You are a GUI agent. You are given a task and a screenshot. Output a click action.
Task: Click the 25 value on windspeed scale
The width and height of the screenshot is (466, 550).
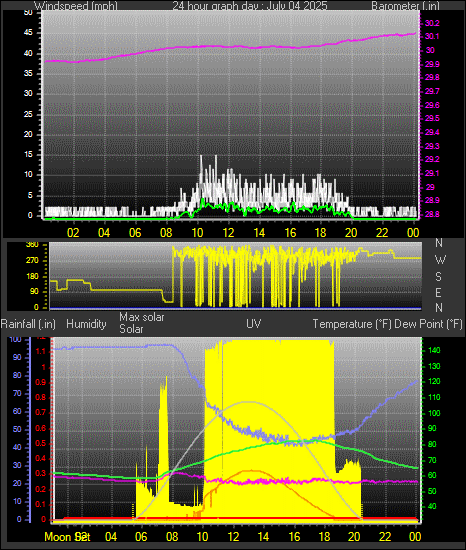point(28,114)
